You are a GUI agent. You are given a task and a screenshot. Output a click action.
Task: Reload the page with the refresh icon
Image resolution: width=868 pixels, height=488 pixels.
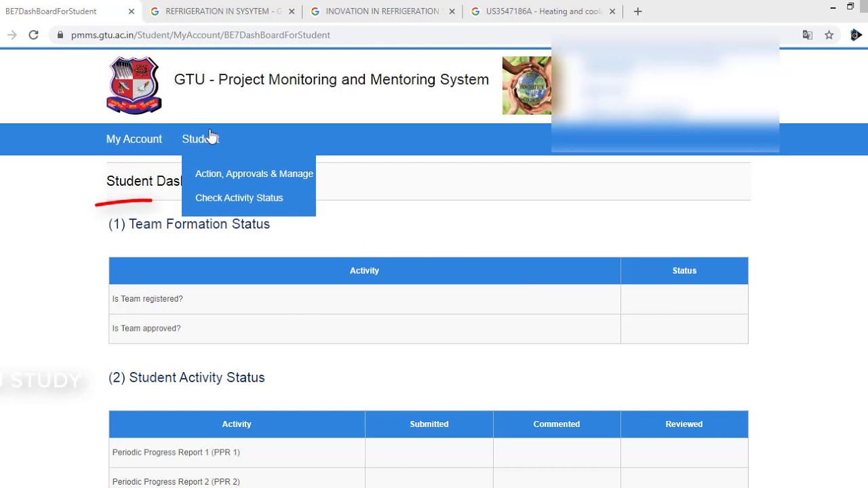33,35
